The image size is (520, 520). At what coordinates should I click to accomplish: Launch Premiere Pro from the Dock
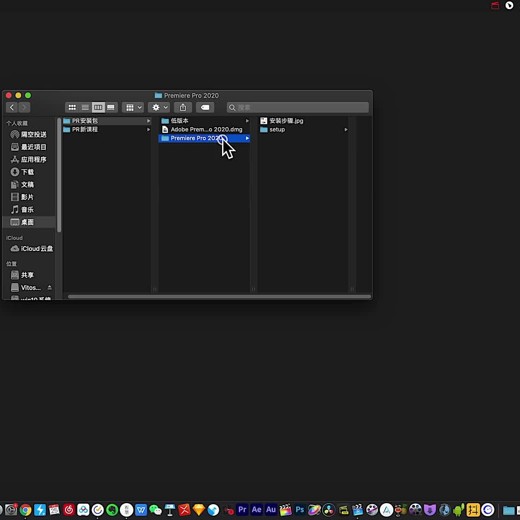pyautogui.click(x=242, y=510)
